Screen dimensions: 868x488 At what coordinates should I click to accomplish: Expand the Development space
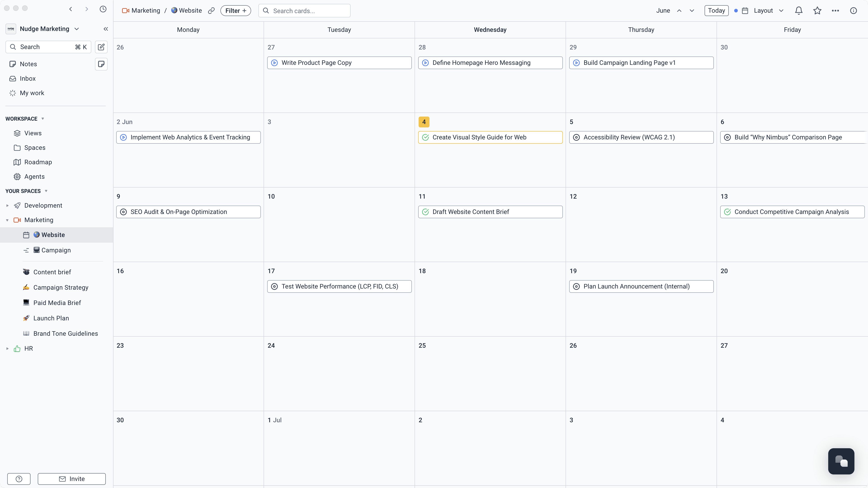coord(7,205)
